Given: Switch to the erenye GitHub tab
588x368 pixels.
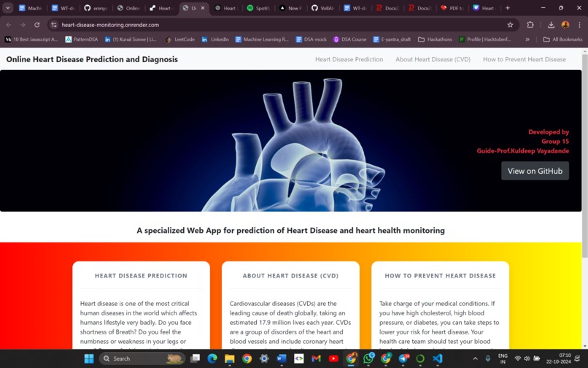Looking at the screenshot, I should pyautogui.click(x=96, y=8).
